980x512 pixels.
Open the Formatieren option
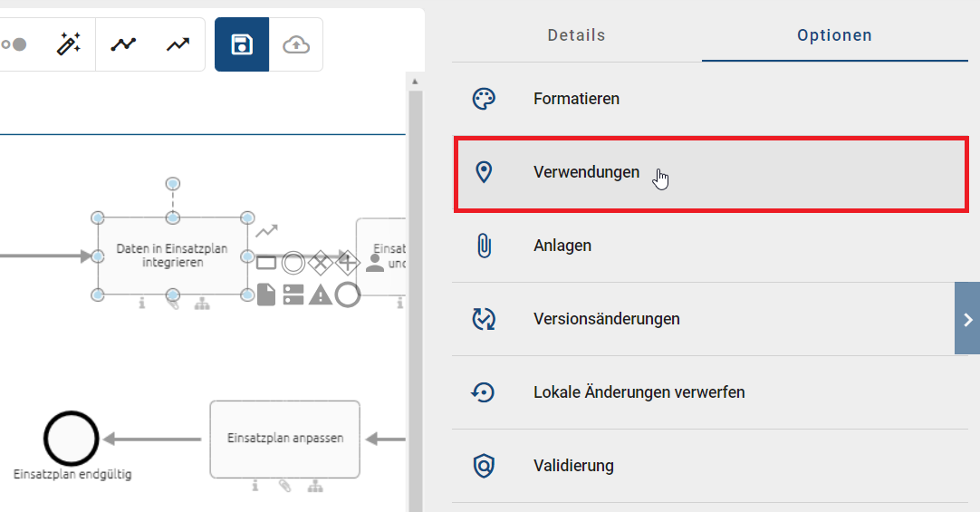pyautogui.click(x=576, y=99)
